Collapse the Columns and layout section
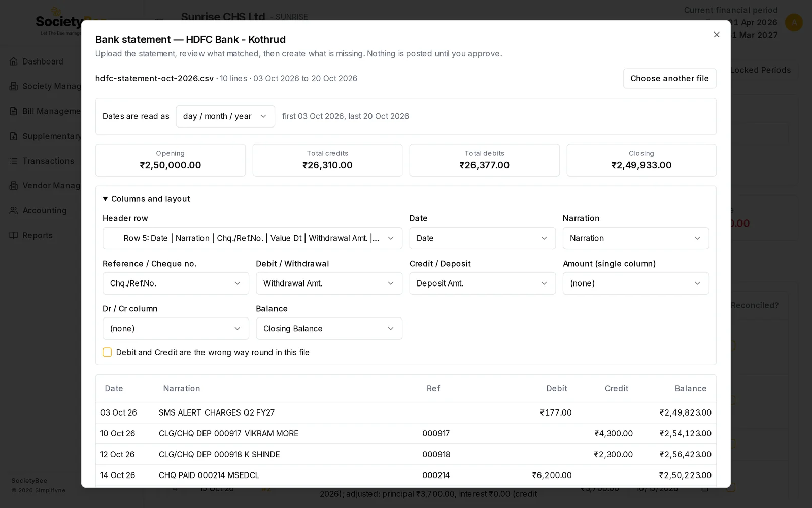Viewport: 812px width, 508px height. click(x=146, y=199)
